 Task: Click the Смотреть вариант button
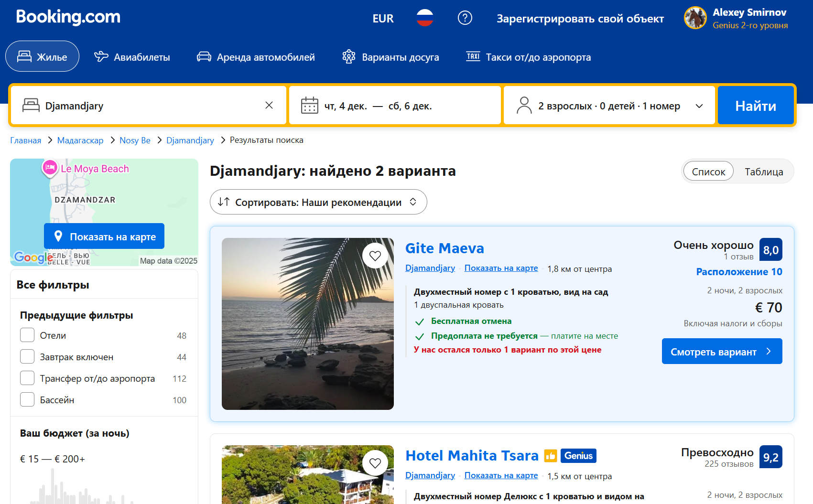point(721,352)
